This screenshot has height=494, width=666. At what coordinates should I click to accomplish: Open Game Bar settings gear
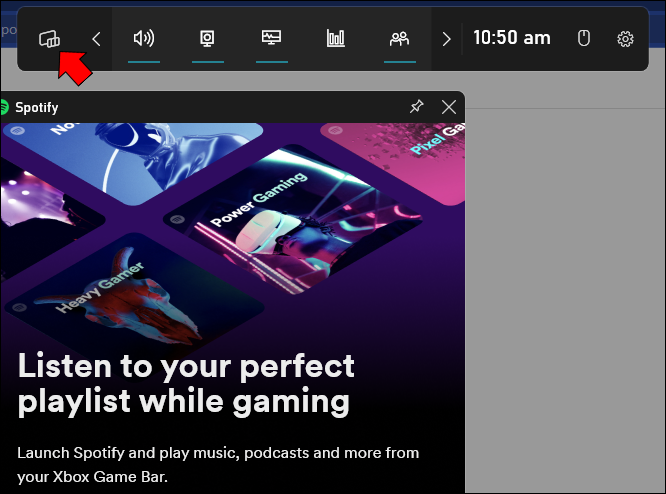click(626, 39)
